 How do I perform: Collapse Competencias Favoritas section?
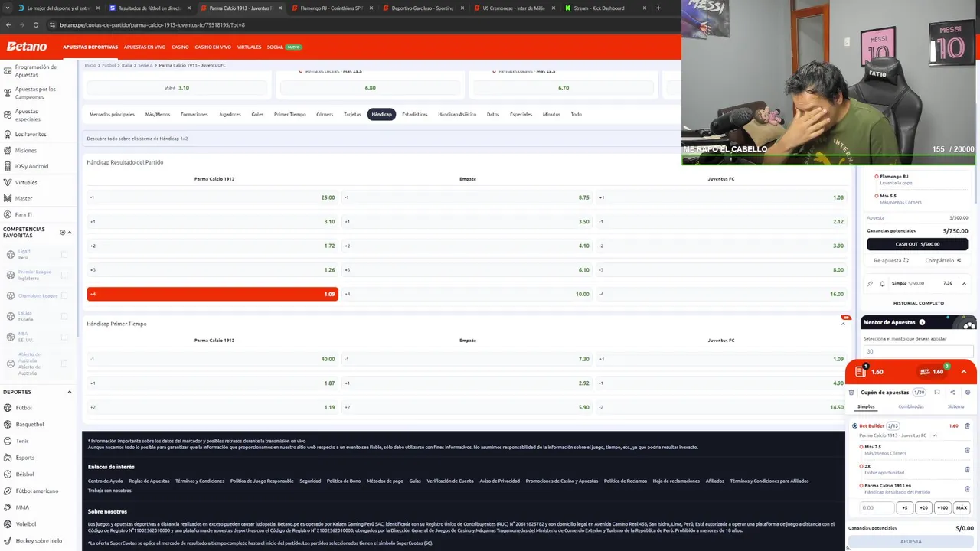tap(70, 232)
